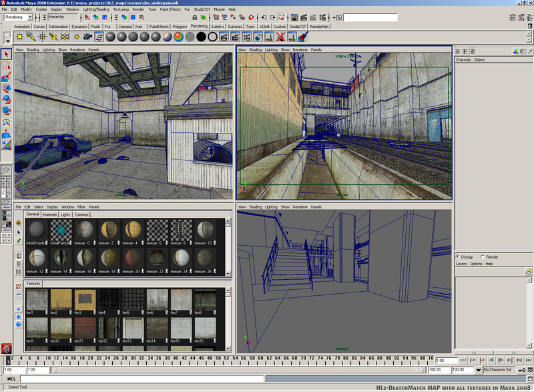The height and width of the screenshot is (392, 534).
Task: Open the Cameras tab in Hypershade
Action: coord(81,214)
